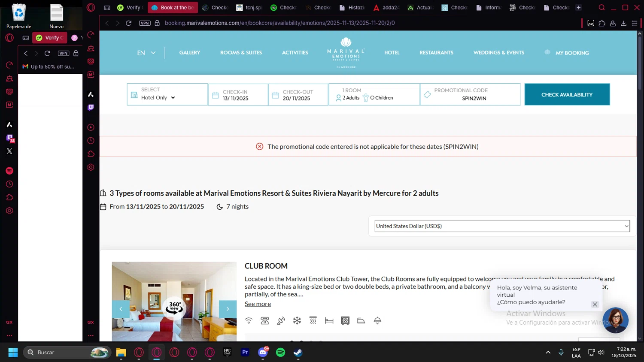644x362 pixels.
Task: Show next Club Room photo
Action: pyautogui.click(x=228, y=309)
